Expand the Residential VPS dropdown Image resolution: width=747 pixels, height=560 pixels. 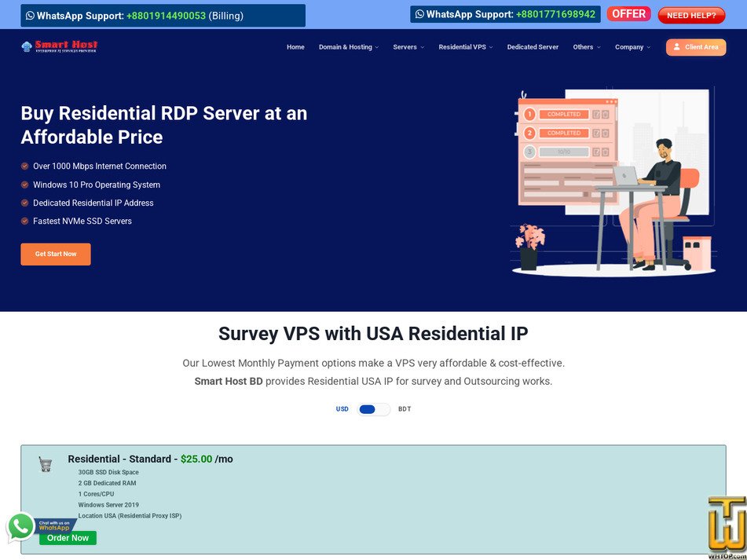pos(466,47)
